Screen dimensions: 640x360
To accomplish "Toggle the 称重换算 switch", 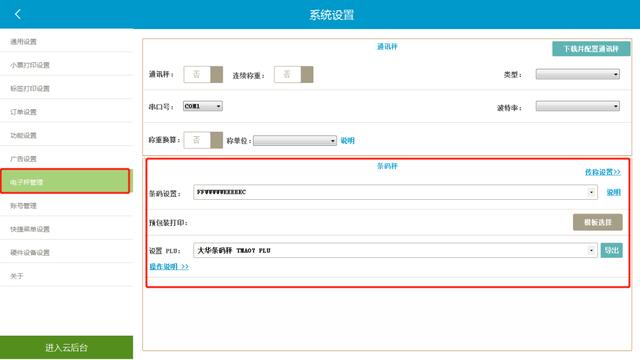I will (203, 140).
